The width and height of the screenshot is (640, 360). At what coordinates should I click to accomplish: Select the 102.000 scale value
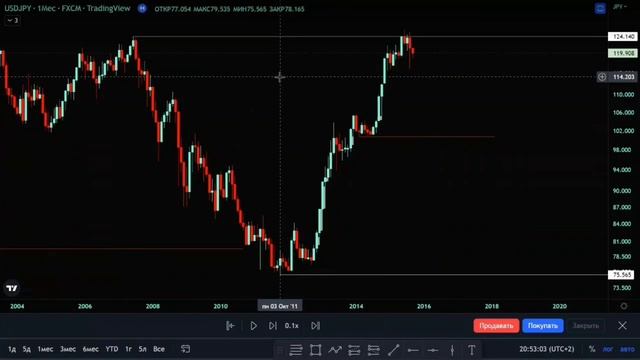623,131
